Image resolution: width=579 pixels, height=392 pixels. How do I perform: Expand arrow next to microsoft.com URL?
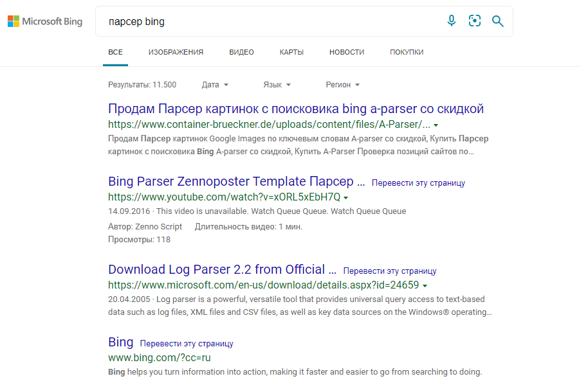click(425, 286)
